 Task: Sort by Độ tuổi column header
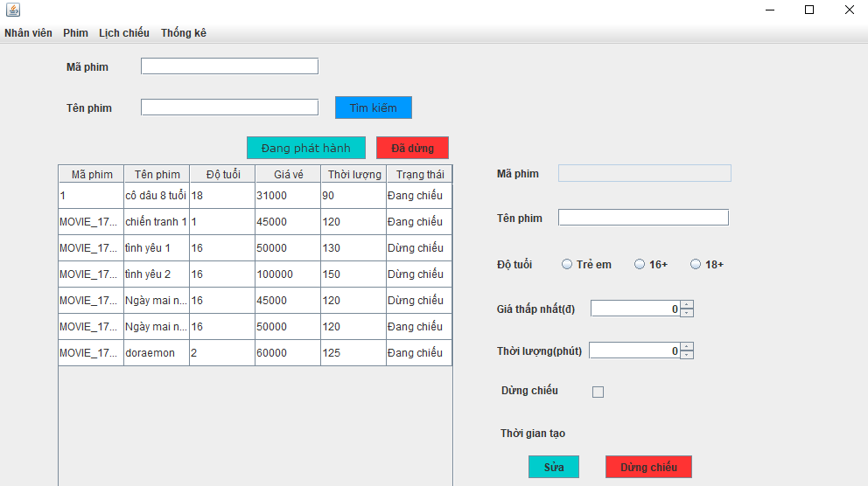(x=222, y=174)
